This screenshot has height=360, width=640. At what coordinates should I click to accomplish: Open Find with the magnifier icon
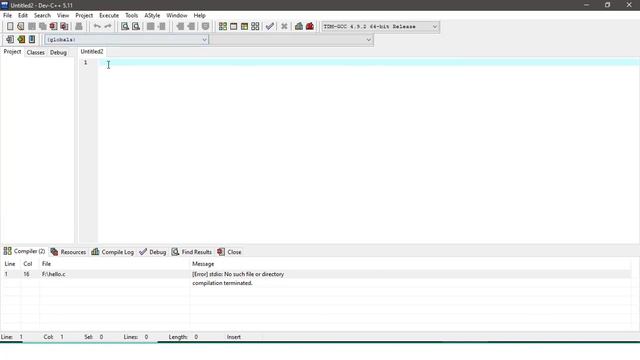click(x=125, y=27)
